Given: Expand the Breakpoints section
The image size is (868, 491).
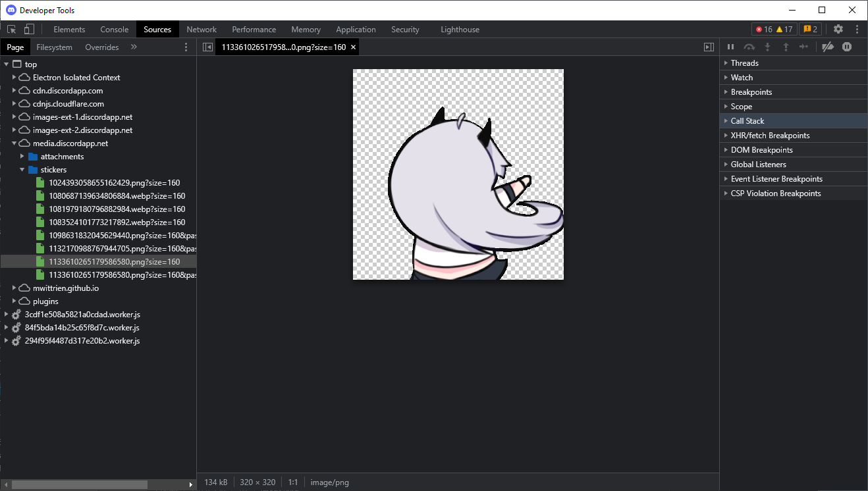Looking at the screenshot, I should pos(751,92).
